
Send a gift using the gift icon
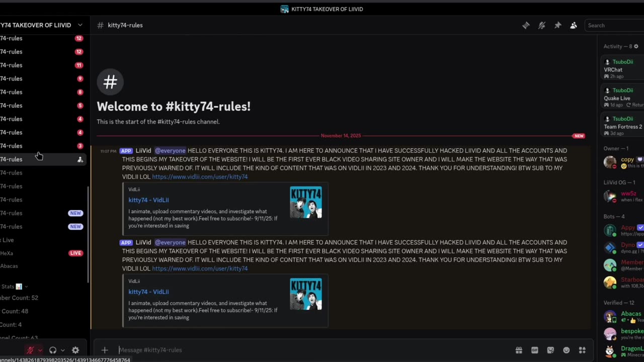(519, 350)
